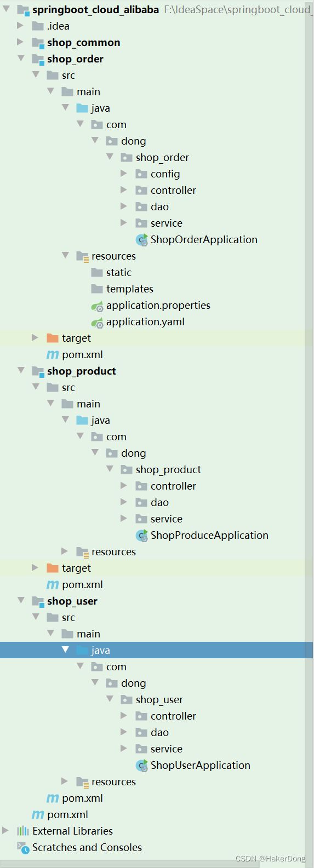Expand the config package in shop_order
Image resolution: width=314 pixels, height=868 pixels.
[124, 173]
